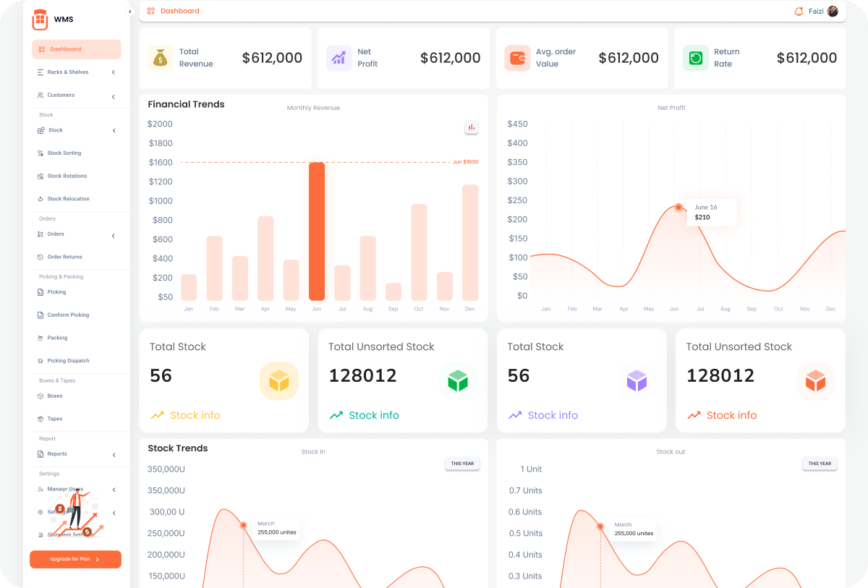Toggle the bar chart view icon
This screenshot has height=588, width=868.
point(472,127)
